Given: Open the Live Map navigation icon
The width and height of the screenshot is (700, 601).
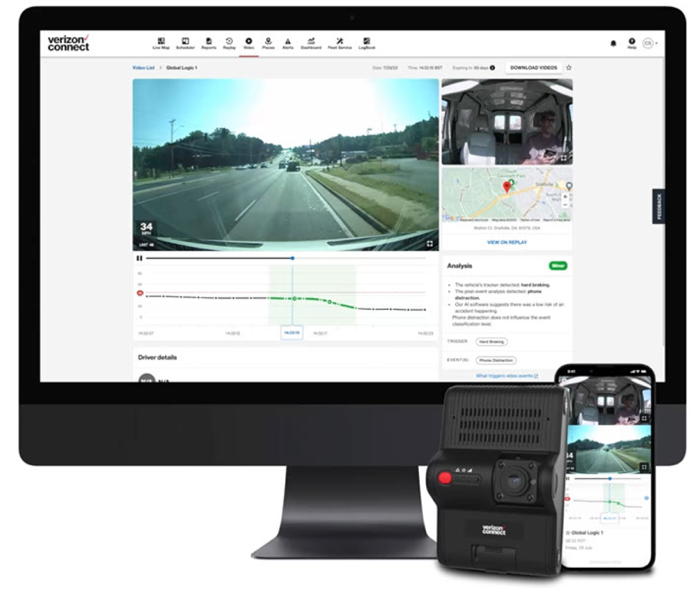Looking at the screenshot, I should click(161, 44).
